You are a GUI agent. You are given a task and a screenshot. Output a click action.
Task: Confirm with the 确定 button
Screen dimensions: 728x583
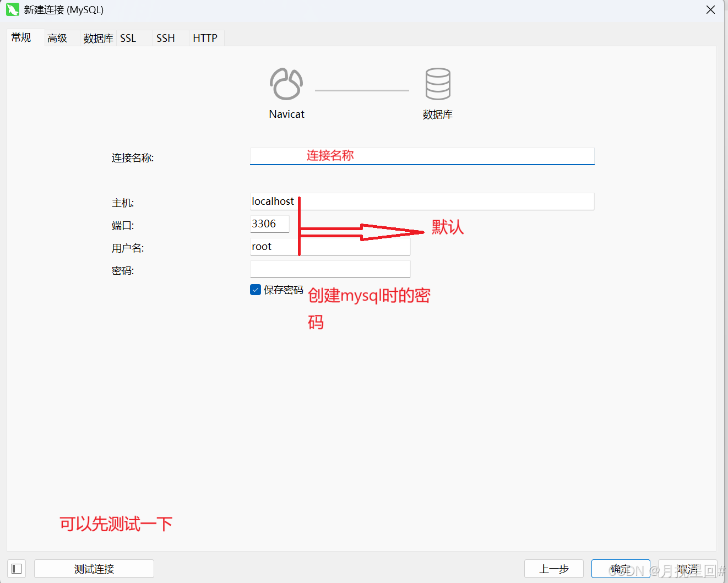coord(621,569)
